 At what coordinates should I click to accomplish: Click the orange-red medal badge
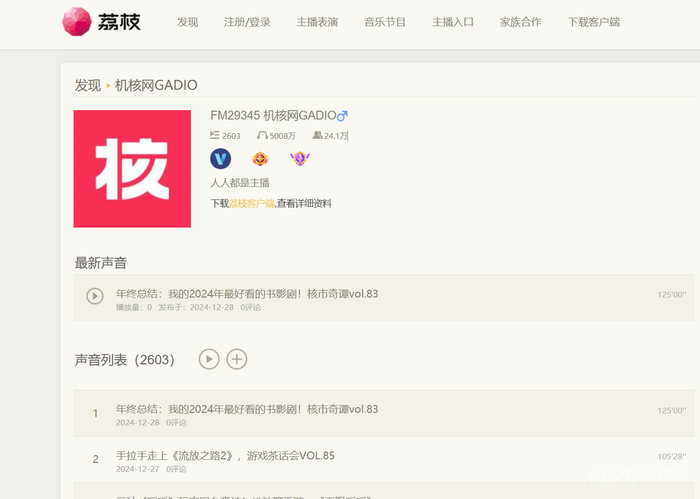click(260, 158)
